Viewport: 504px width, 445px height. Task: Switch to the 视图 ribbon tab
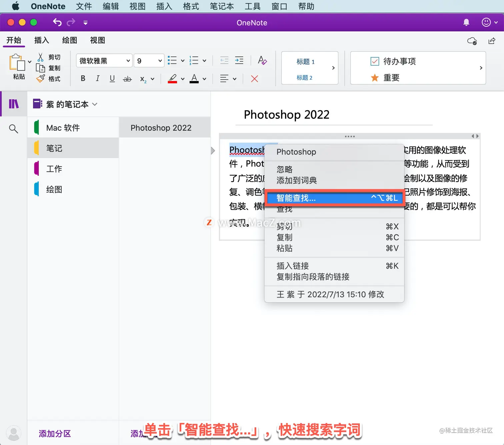[98, 40]
